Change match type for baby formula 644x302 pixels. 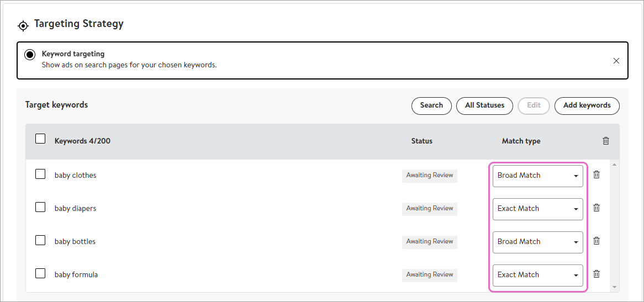coord(537,275)
